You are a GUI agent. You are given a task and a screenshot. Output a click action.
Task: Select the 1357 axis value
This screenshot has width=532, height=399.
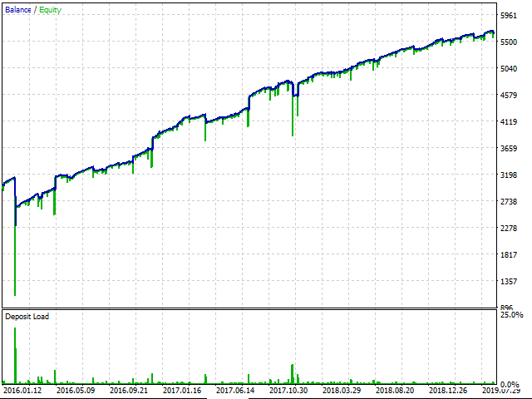pos(509,282)
